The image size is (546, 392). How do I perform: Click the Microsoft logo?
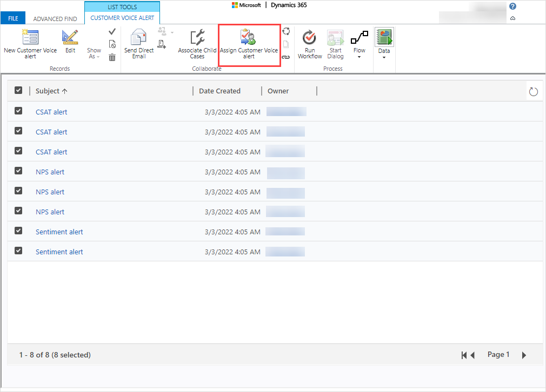click(247, 5)
